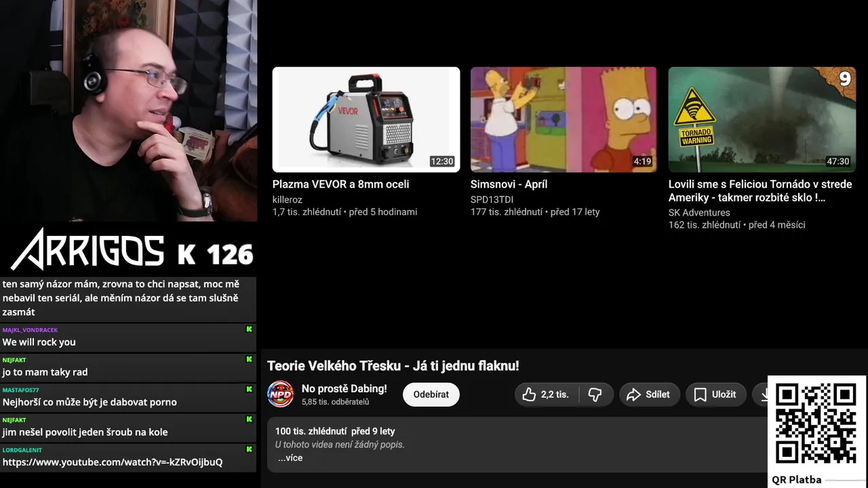Click the title "Simsnovi - Apríl"
This screenshot has height=488, width=868.
pos(509,184)
